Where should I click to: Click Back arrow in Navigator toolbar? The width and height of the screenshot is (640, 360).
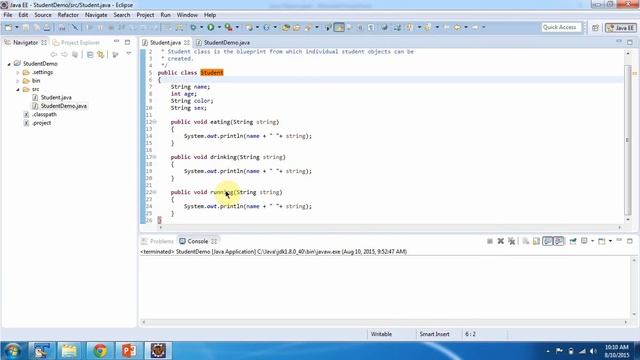[x=53, y=54]
